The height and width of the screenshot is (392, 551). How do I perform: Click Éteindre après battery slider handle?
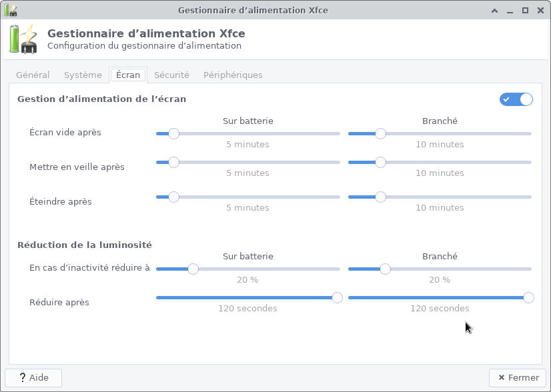[173, 197]
